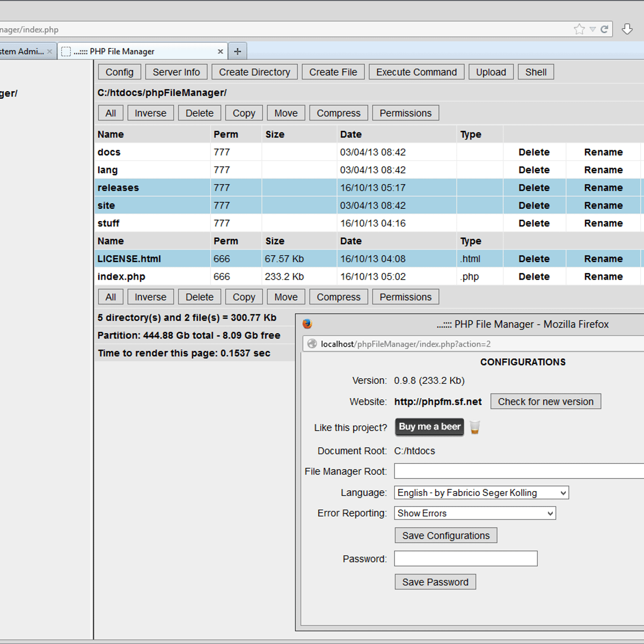Click the Password input field
The height and width of the screenshot is (644, 644).
[466, 559]
